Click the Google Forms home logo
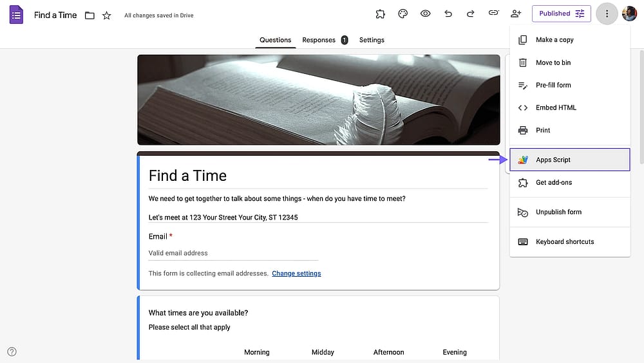This screenshot has height=363, width=644. (16, 15)
